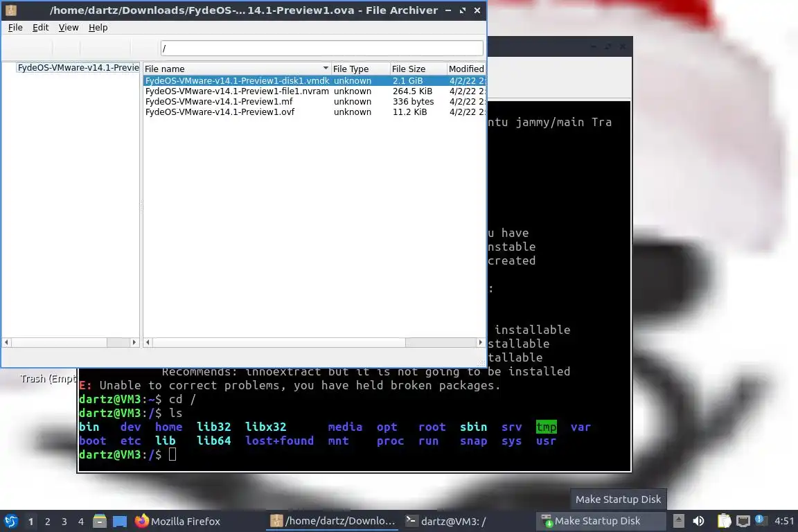Open the File menu in File Archiver
798x532 pixels.
(15, 28)
